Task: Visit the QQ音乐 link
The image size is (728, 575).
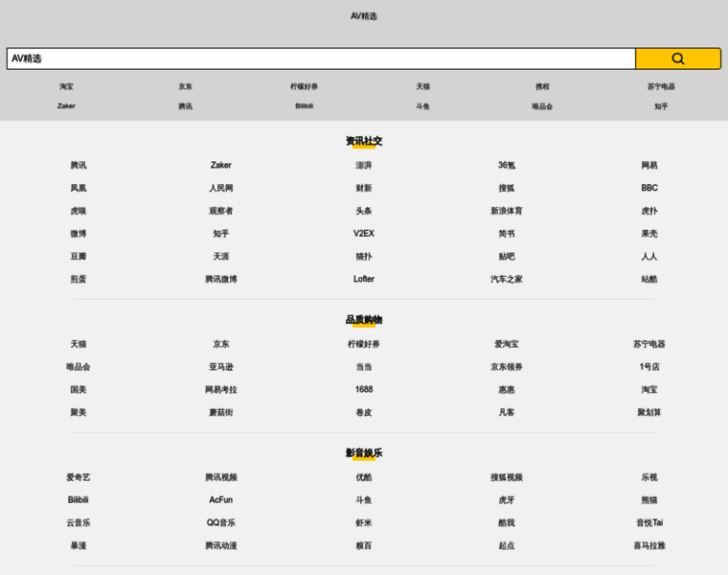Action: pos(221,523)
